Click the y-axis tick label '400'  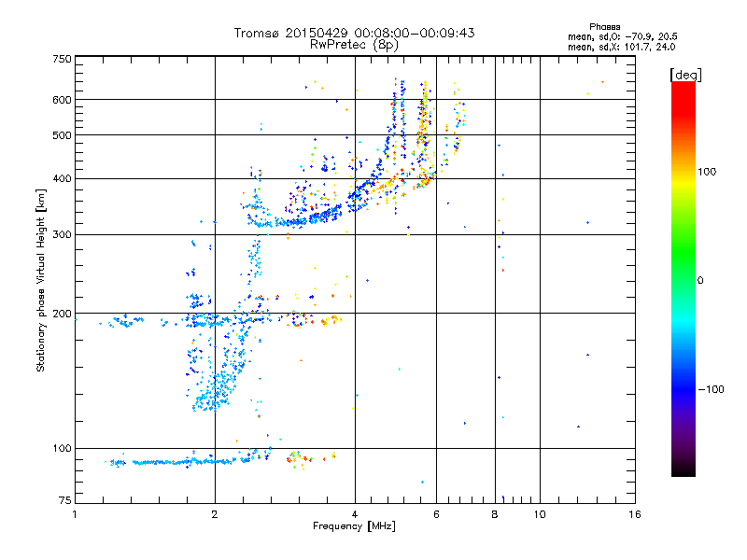point(62,178)
